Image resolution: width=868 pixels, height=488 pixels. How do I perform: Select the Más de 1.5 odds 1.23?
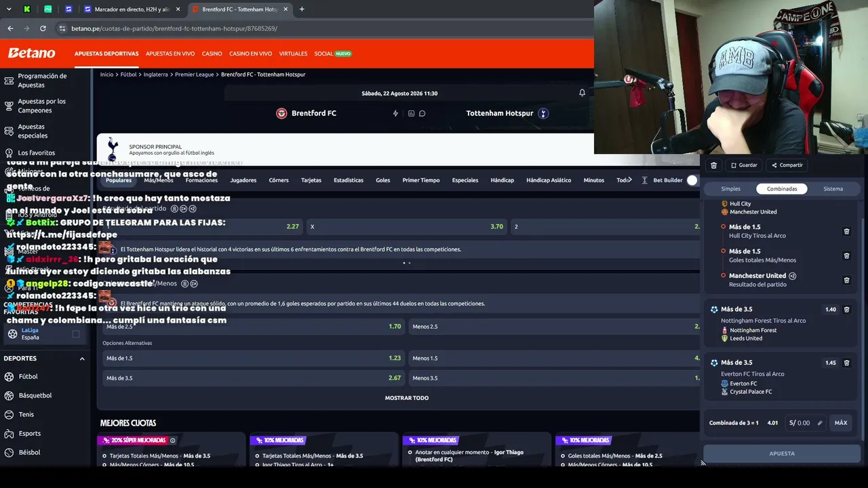click(x=254, y=358)
